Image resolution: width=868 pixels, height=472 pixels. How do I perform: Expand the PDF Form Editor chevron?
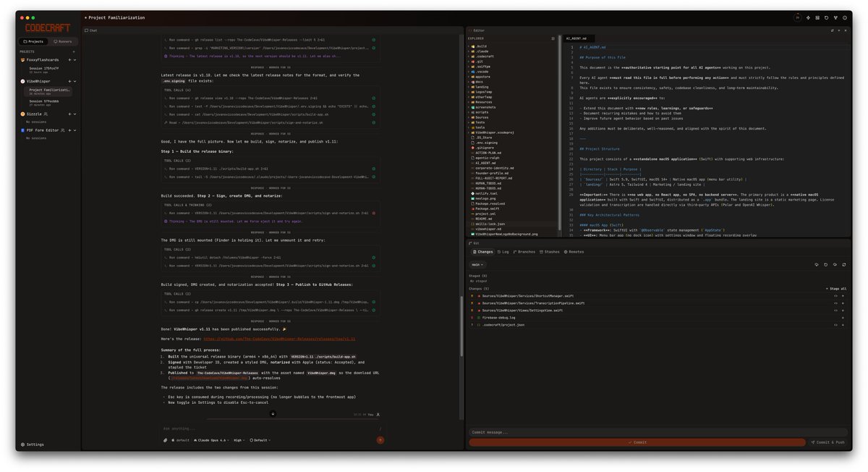point(75,130)
